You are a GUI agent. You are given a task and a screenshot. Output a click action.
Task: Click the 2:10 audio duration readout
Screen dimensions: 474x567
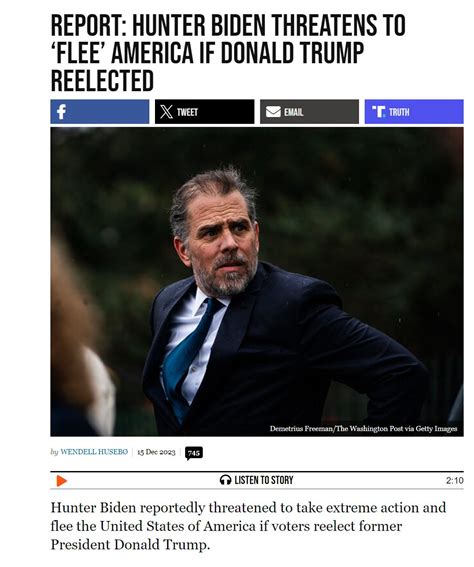click(454, 481)
